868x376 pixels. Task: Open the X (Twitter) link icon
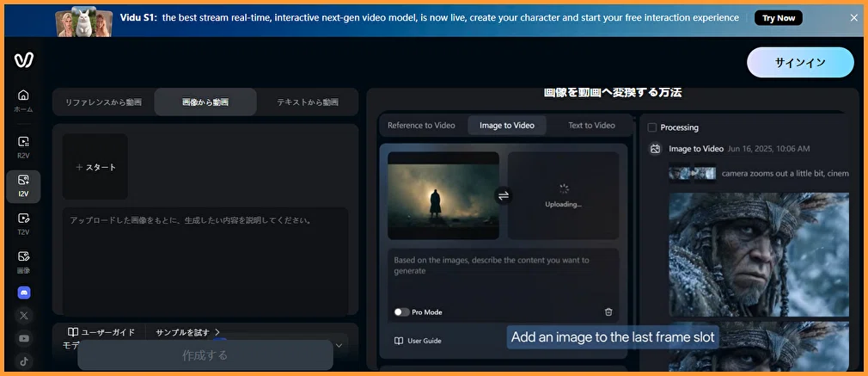(x=24, y=316)
